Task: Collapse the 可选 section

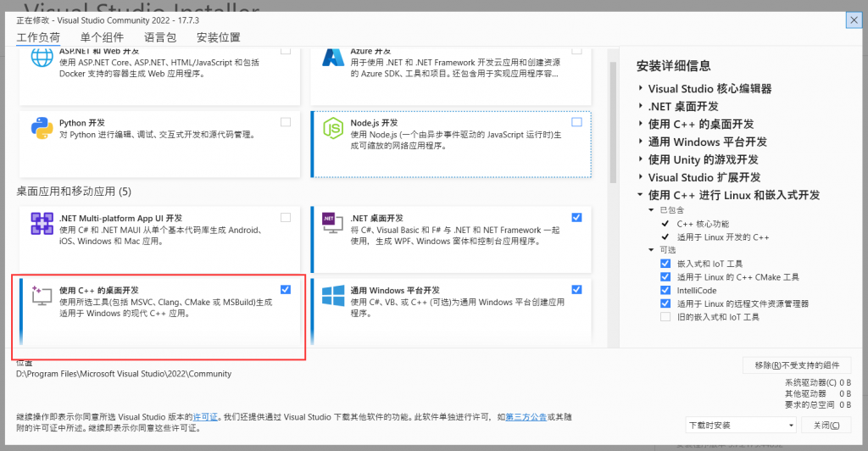Action: (x=652, y=250)
